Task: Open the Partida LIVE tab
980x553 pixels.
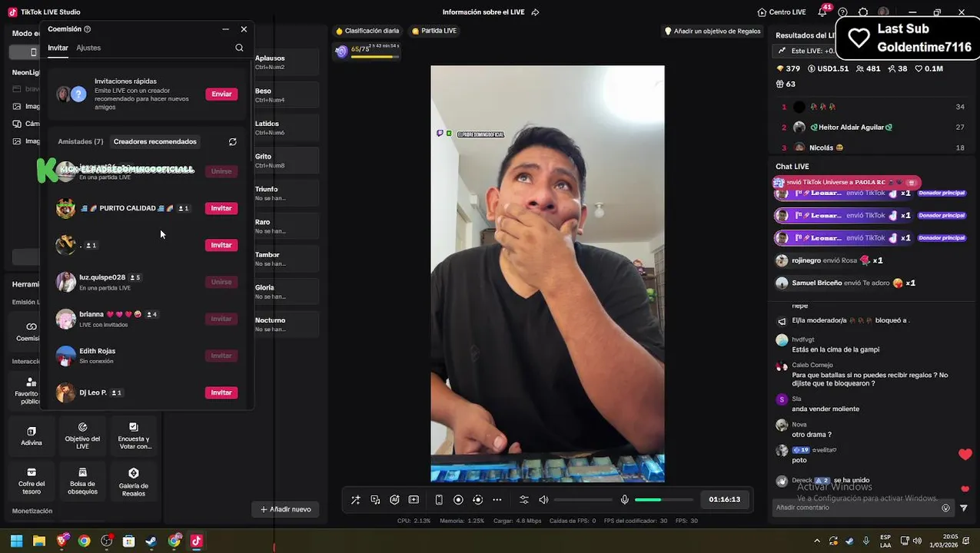Action: tap(434, 31)
